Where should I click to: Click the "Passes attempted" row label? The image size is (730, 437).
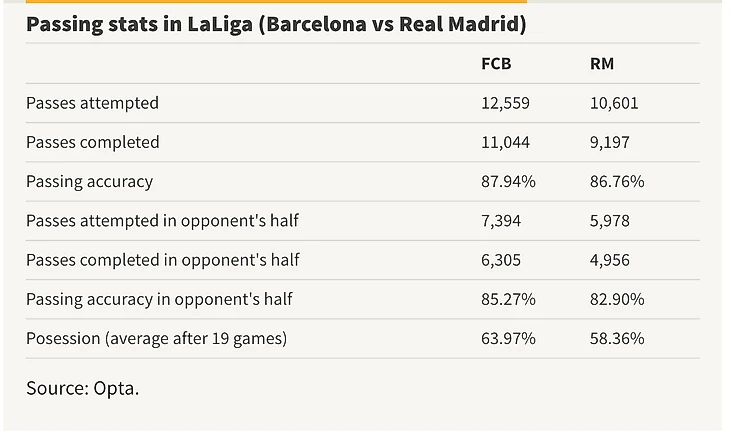pyautogui.click(x=92, y=103)
